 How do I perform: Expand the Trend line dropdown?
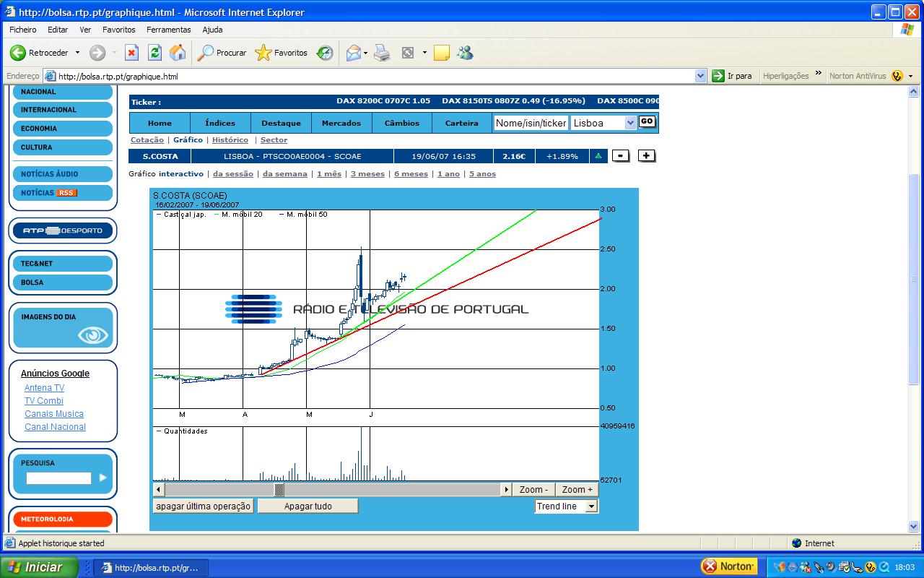(x=591, y=506)
